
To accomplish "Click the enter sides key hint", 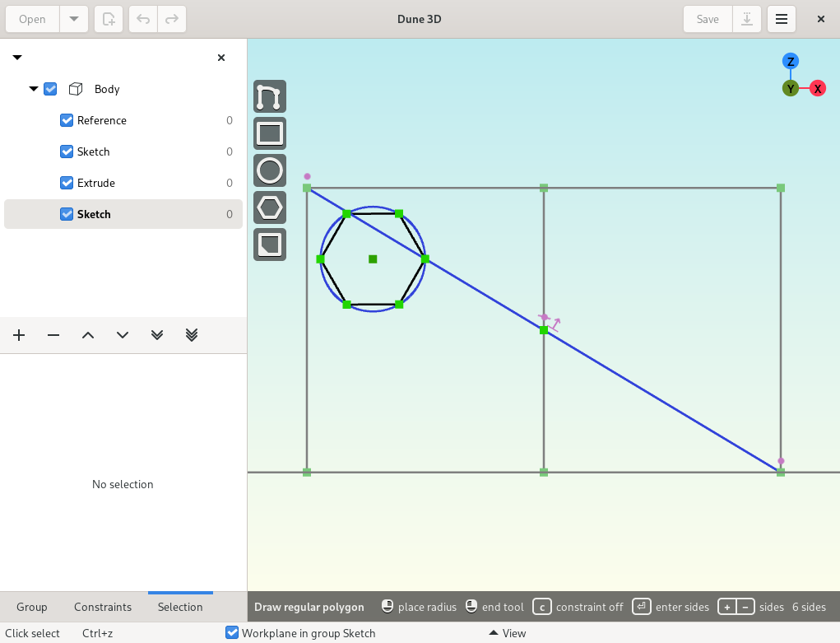I will tap(641, 607).
